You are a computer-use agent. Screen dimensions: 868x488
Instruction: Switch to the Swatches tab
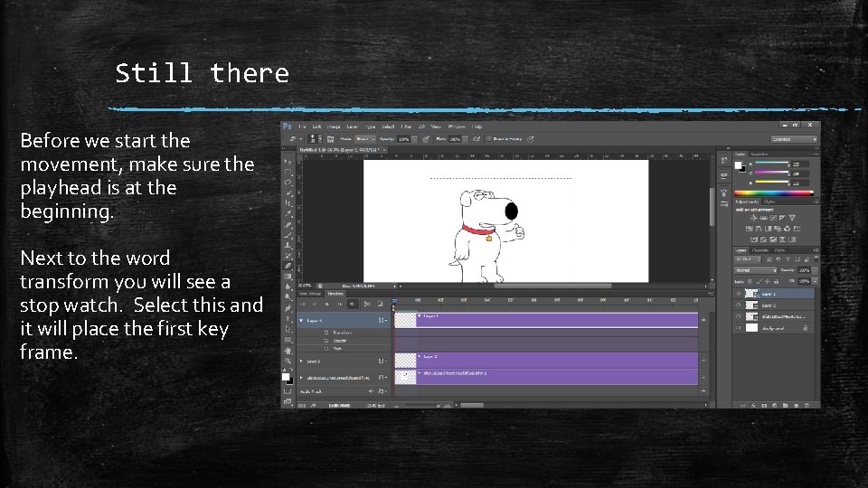[x=759, y=154]
